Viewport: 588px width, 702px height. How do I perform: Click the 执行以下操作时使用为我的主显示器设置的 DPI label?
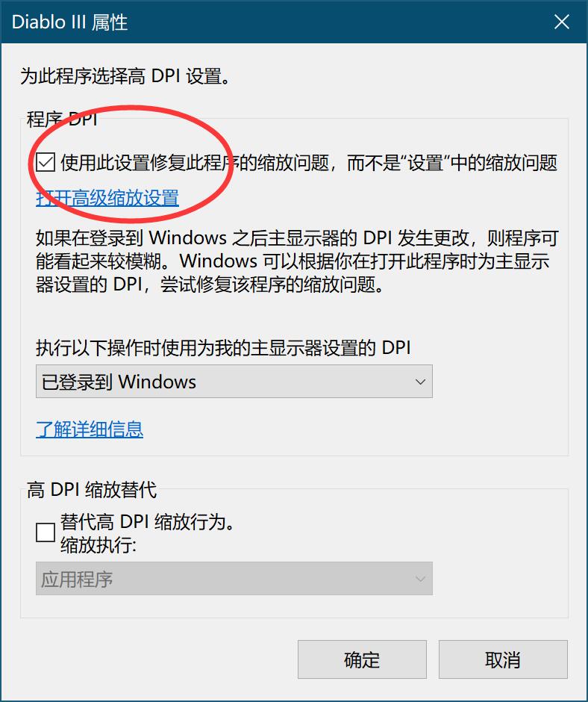[223, 348]
